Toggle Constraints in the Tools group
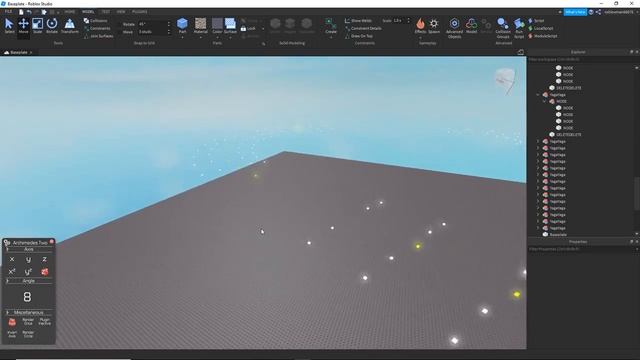640x360 pixels. click(97, 28)
